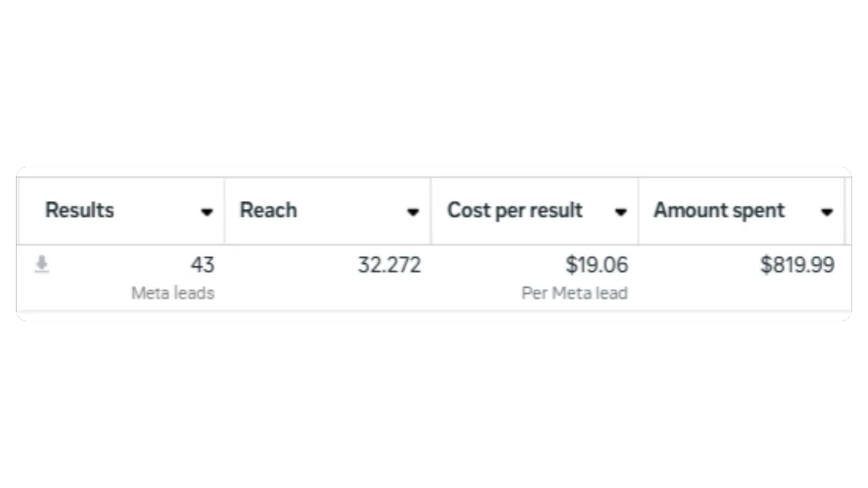The width and height of the screenshot is (868, 488).
Task: Expand the Reach column dropdown arrow
Action: [x=413, y=212]
